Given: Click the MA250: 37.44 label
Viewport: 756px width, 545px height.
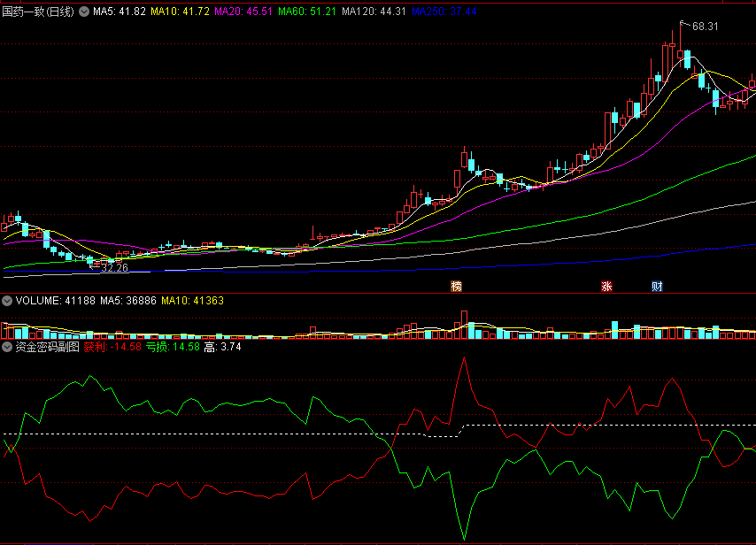Looking at the screenshot, I should [x=444, y=12].
